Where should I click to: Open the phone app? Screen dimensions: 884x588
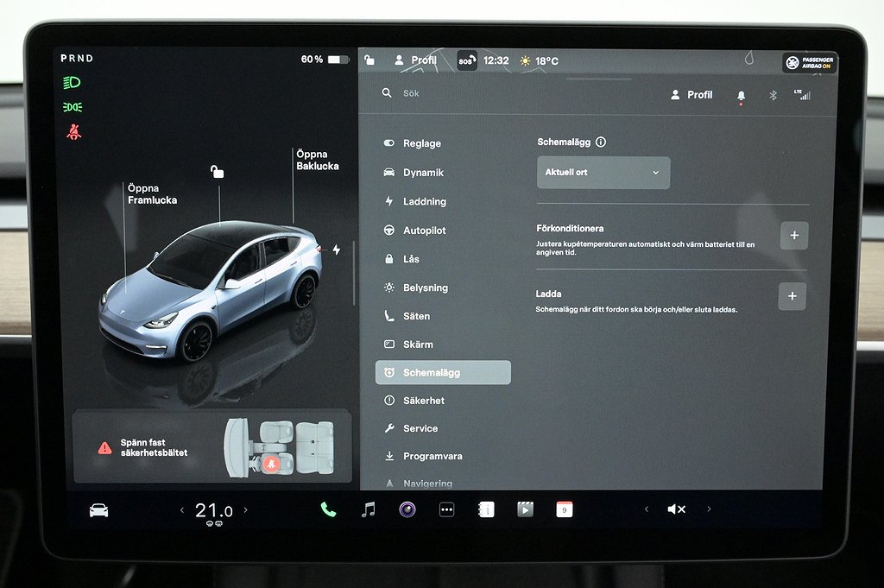[328, 509]
